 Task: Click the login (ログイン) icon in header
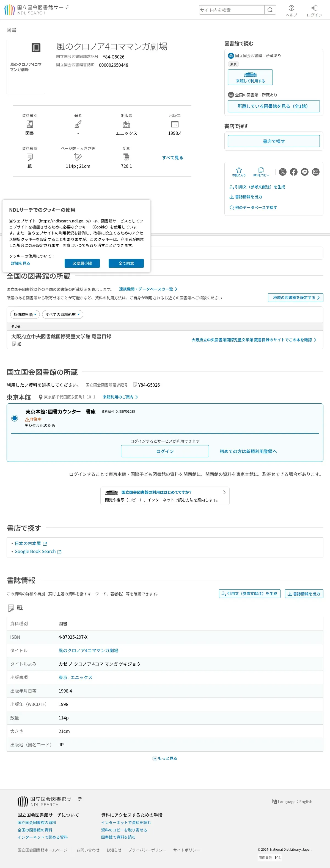point(314,11)
